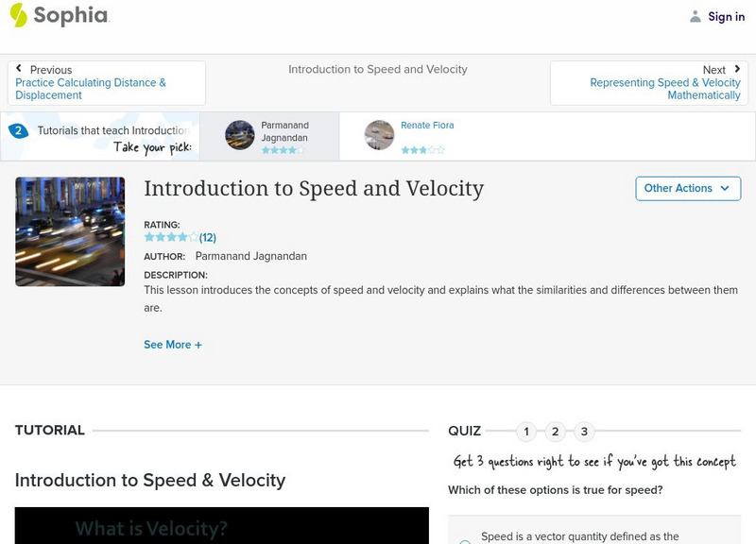
Task: Click the Previous chevron arrow icon
Action: tap(21, 67)
